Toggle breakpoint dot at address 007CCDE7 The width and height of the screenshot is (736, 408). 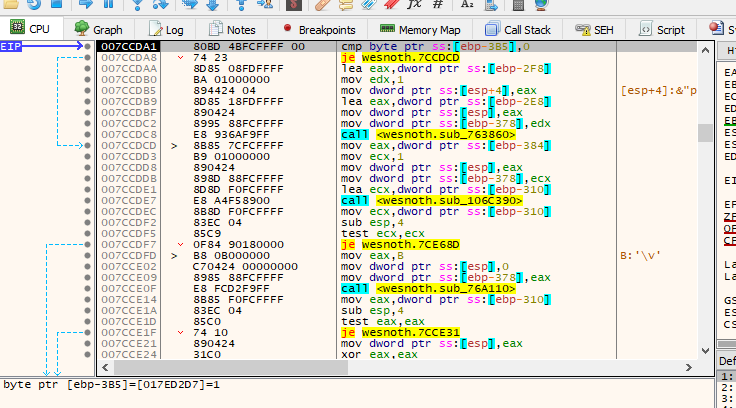(87, 200)
